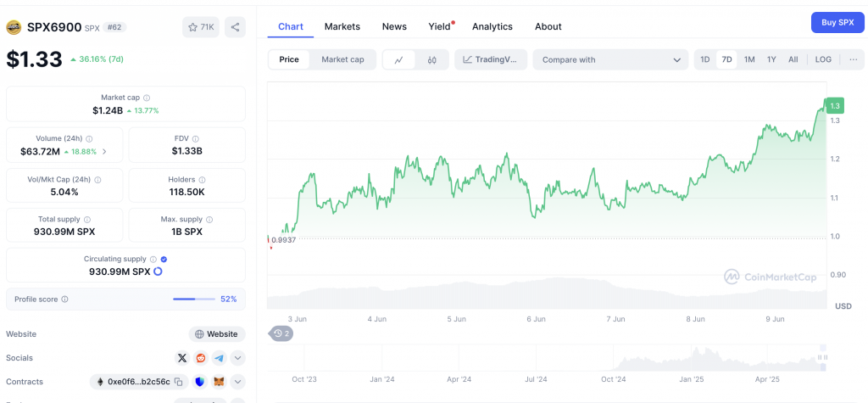The height and width of the screenshot is (403, 868).
Task: Click the pause handle on range navigator
Action: pos(822,357)
